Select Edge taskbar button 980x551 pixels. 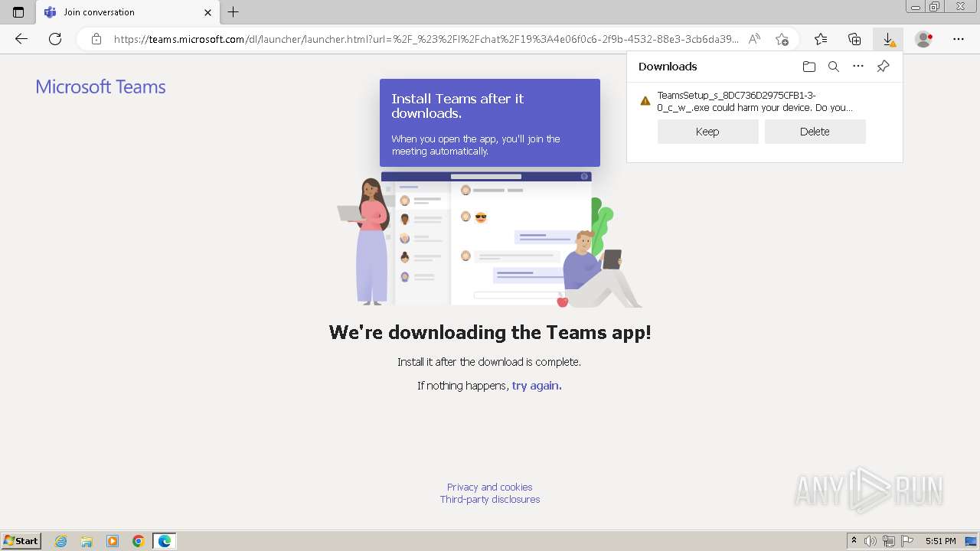pyautogui.click(x=165, y=541)
